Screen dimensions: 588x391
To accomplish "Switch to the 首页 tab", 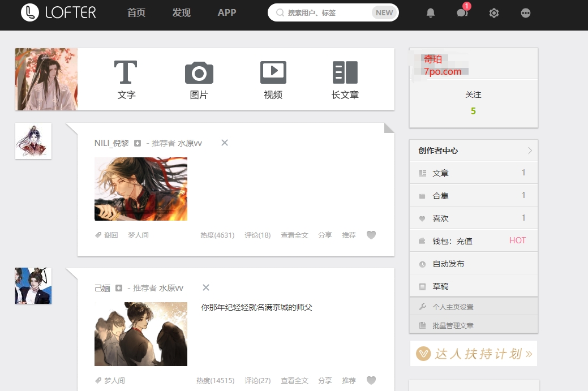I will coord(136,12).
